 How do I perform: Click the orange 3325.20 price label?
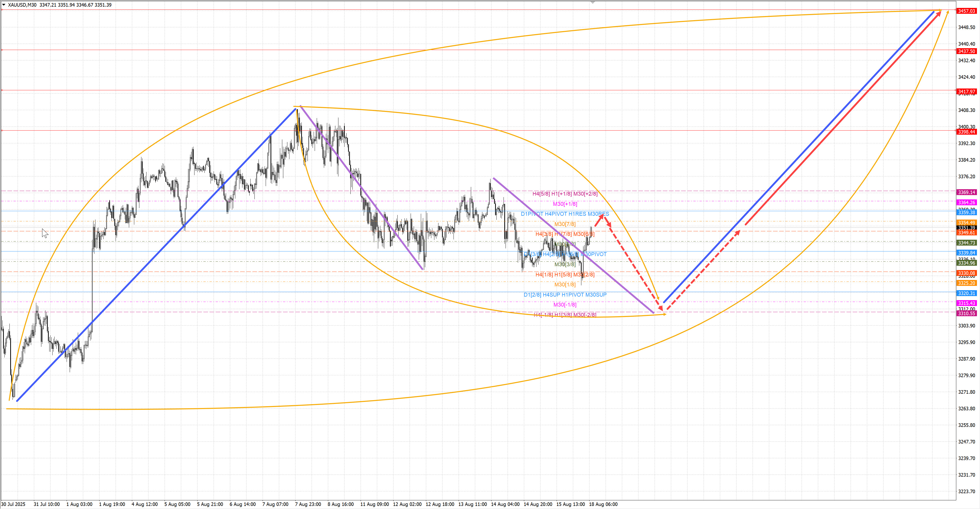pos(966,283)
